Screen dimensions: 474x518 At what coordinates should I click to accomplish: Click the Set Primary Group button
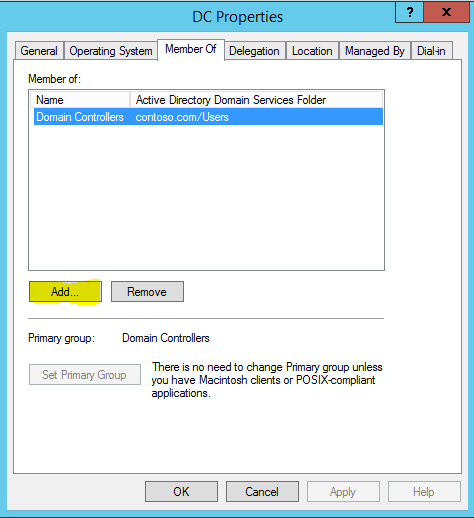[85, 375]
